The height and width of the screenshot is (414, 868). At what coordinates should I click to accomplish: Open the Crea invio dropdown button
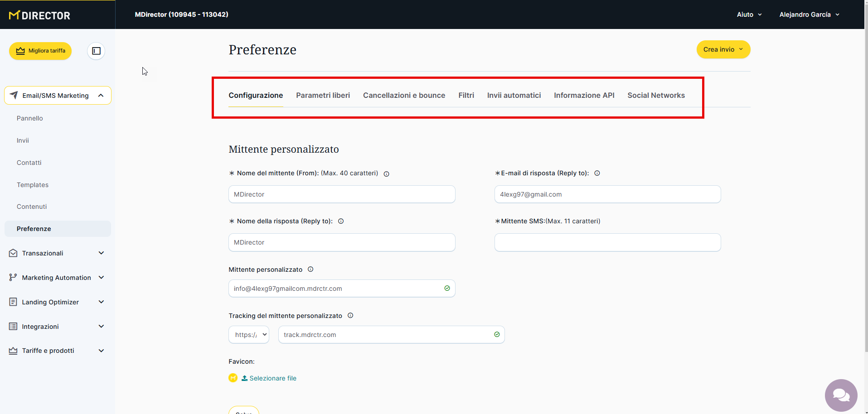coord(723,49)
